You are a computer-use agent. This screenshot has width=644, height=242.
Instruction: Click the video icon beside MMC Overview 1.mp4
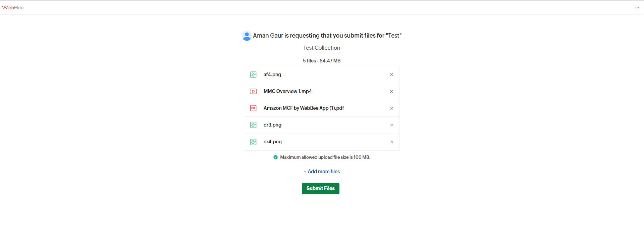[253, 91]
